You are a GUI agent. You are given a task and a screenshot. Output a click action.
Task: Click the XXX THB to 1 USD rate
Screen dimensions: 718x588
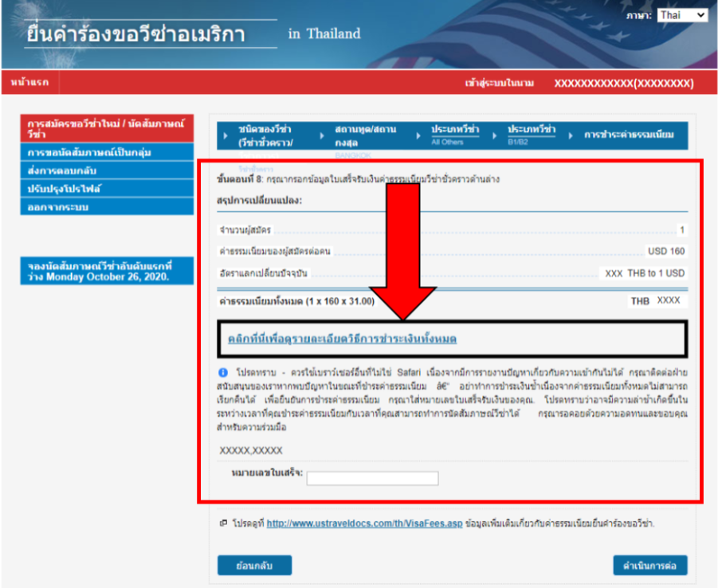[x=645, y=273]
